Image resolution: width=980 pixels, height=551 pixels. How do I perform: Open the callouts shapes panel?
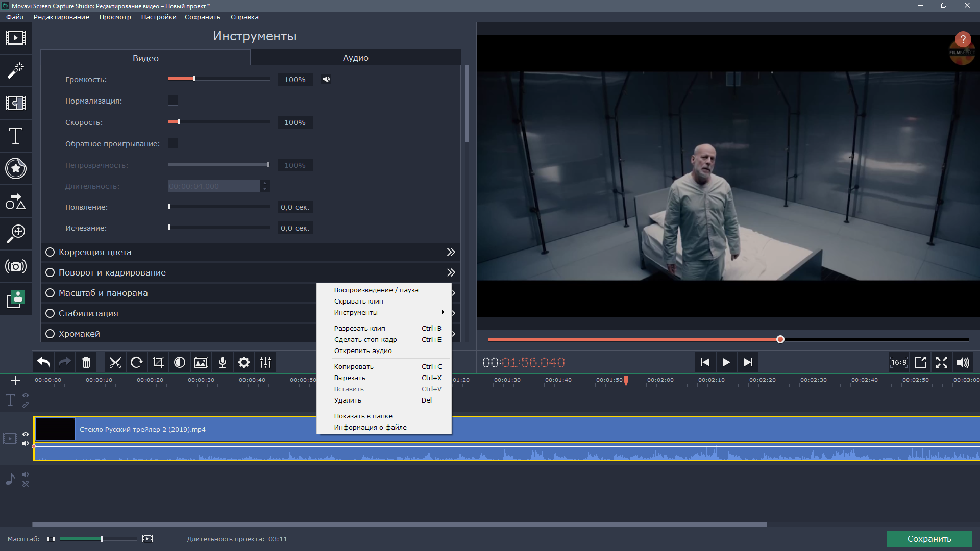[16, 201]
